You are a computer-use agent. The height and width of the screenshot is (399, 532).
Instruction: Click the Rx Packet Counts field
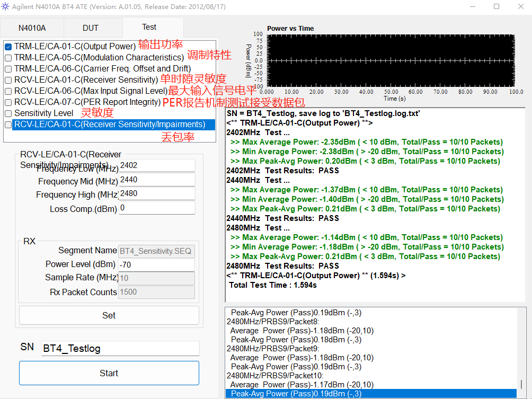coord(156,292)
